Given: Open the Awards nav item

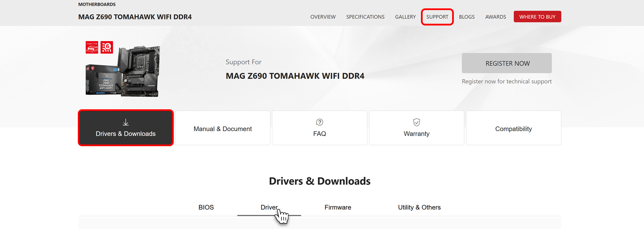Looking at the screenshot, I should point(495,17).
